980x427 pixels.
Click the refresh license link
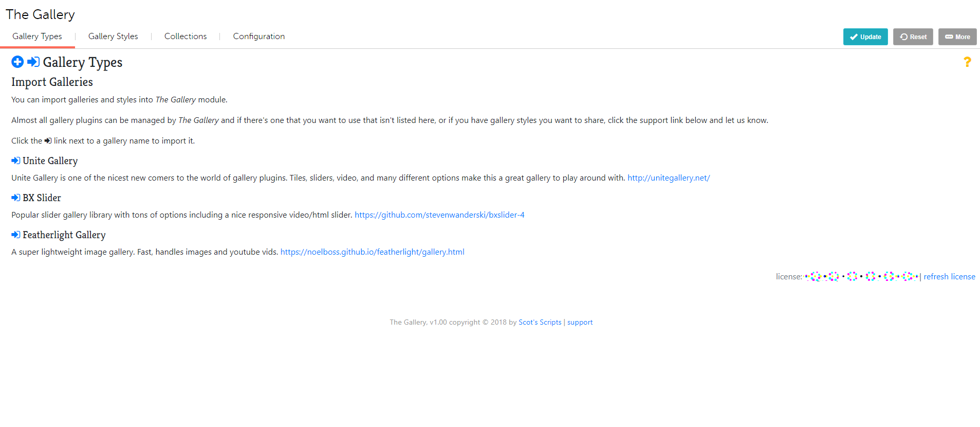(x=949, y=277)
